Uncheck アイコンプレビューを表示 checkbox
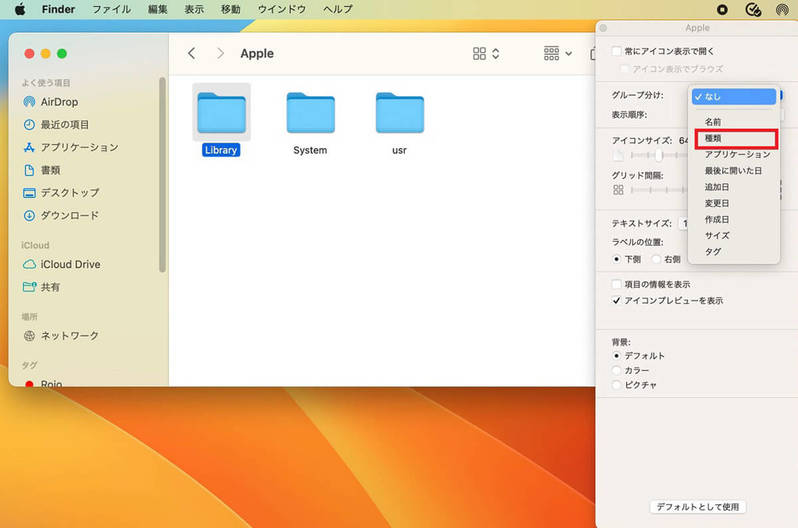 616,300
